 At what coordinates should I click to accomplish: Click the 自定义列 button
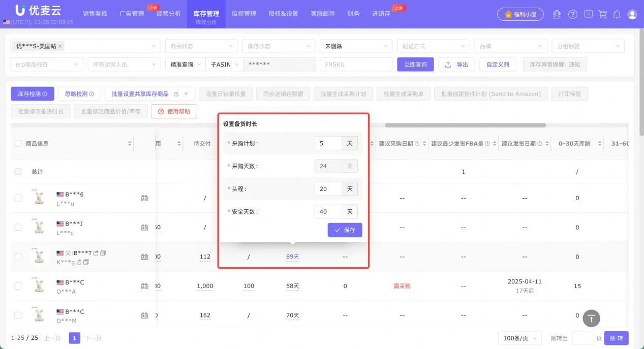click(498, 65)
